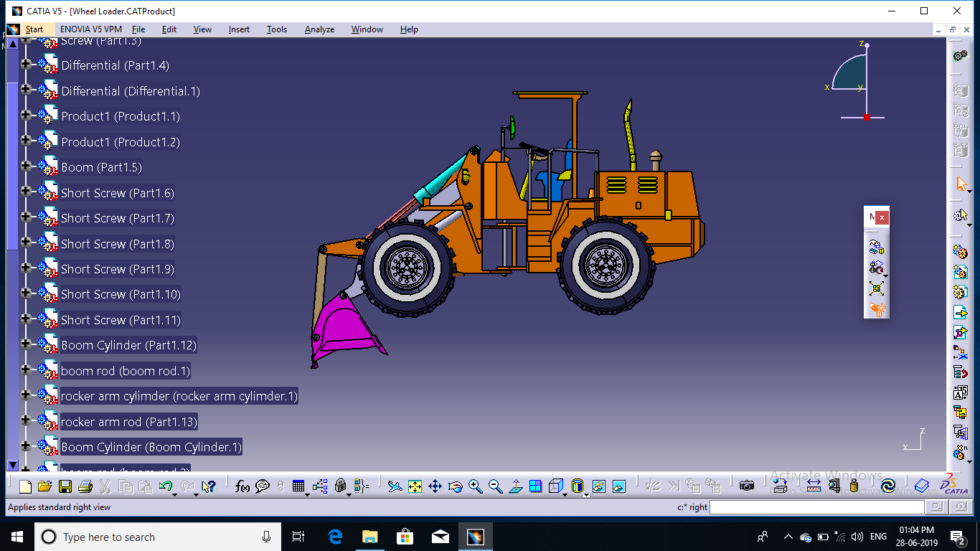Click the command input field in status bar
980x551 pixels.
[815, 507]
